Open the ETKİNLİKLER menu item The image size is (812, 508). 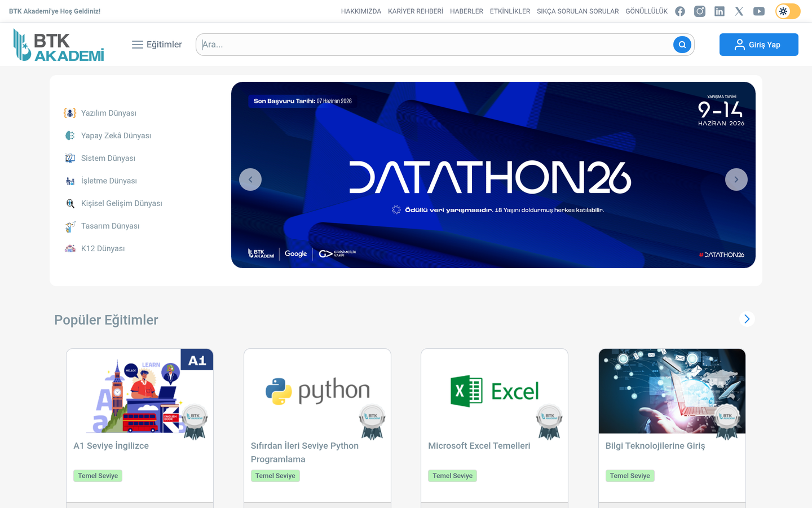click(510, 11)
